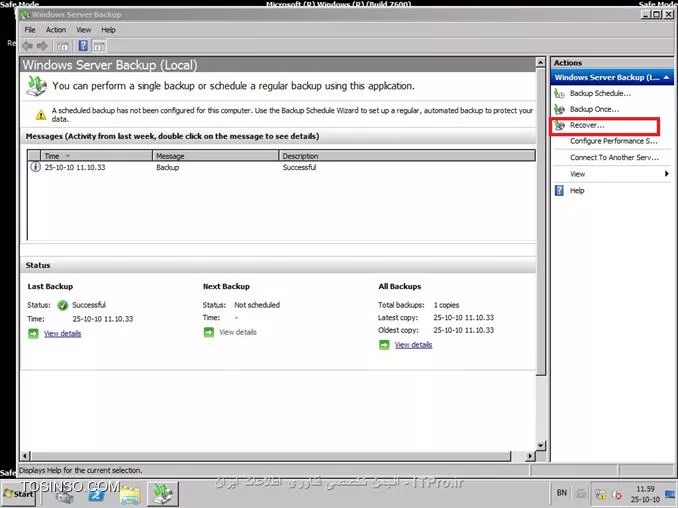The height and width of the screenshot is (508, 678).
Task: Open the Action menu
Action: click(x=56, y=30)
